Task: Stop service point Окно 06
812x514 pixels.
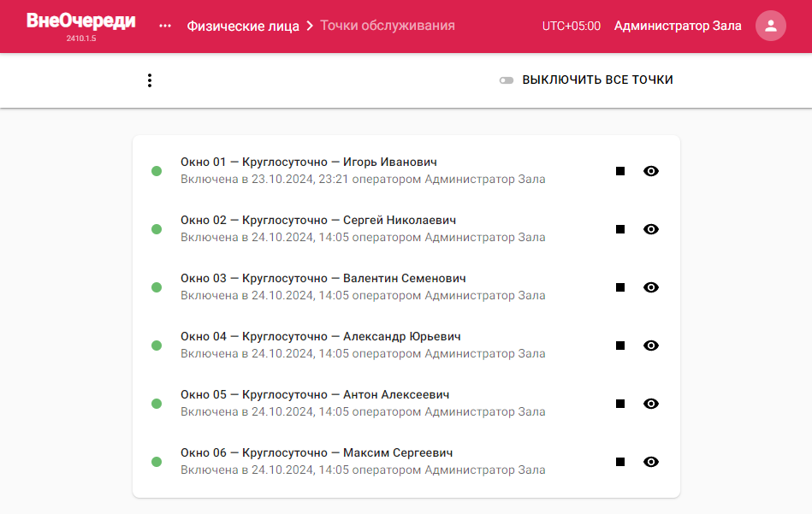Action: pyautogui.click(x=620, y=462)
